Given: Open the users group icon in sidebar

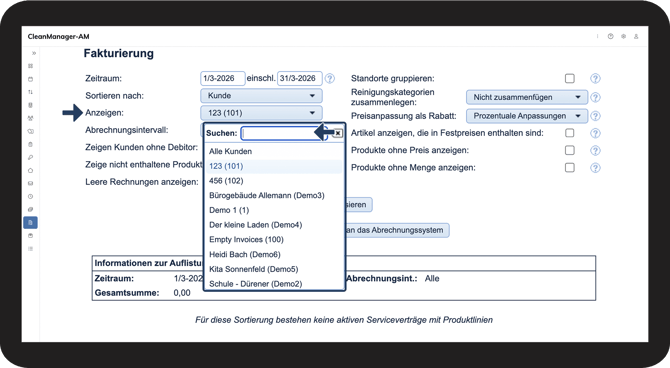Looking at the screenshot, I should click(30, 118).
